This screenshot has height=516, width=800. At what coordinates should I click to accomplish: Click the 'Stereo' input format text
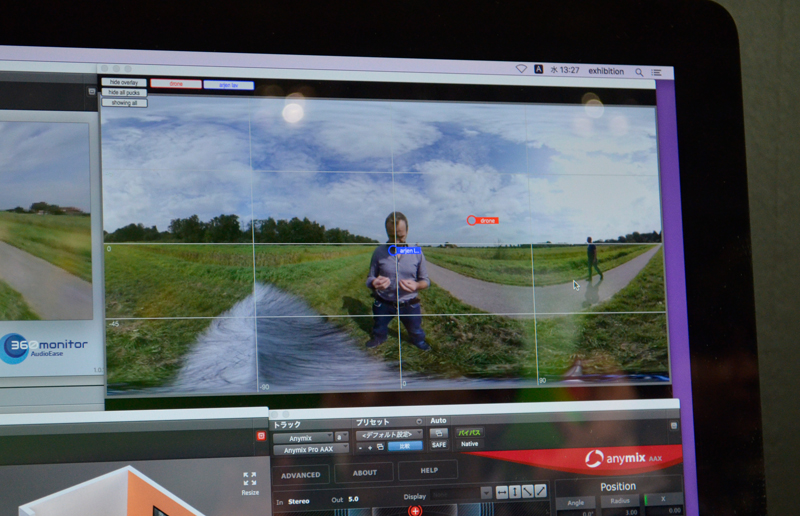tap(299, 502)
